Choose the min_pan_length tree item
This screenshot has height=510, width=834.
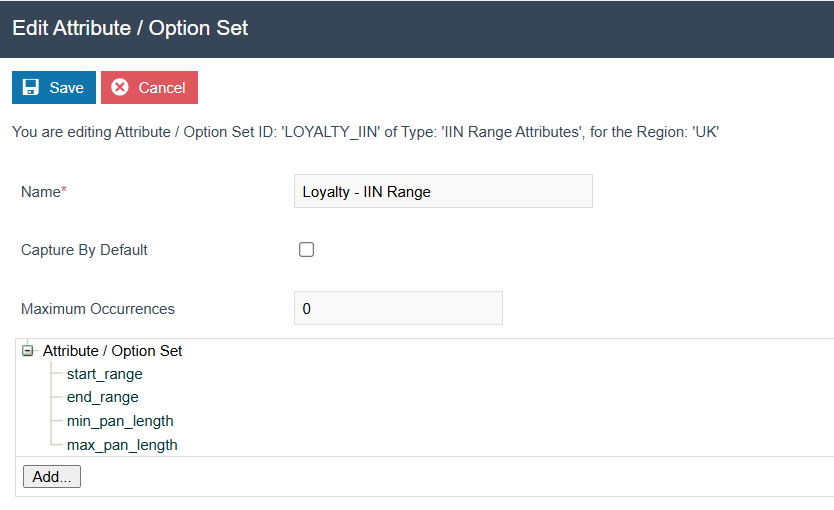(x=119, y=421)
